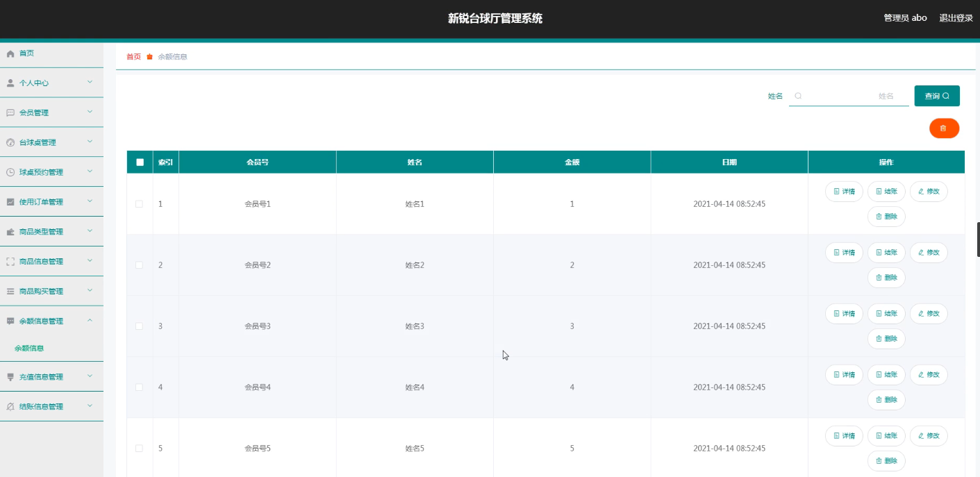Check the checkbox for row 会员号1
The image size is (980, 477).
140,204
